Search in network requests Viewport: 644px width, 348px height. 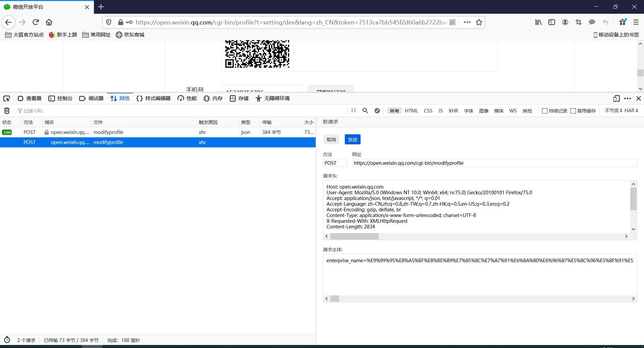(x=365, y=111)
